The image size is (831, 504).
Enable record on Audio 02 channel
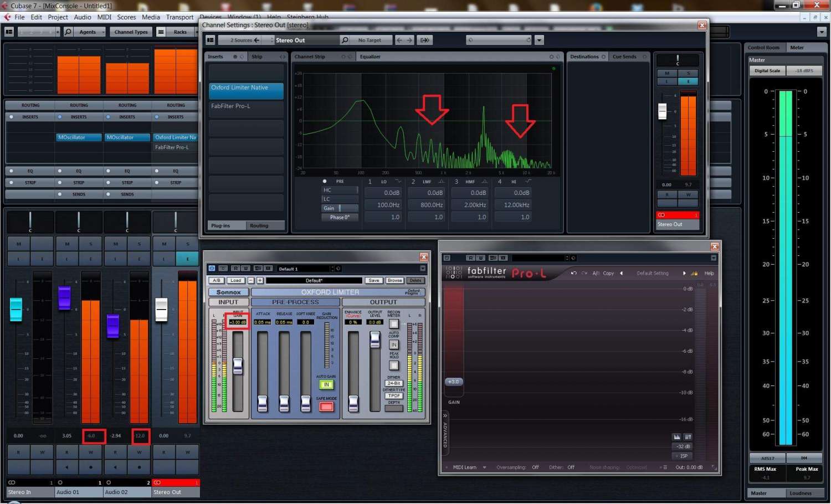(x=139, y=467)
